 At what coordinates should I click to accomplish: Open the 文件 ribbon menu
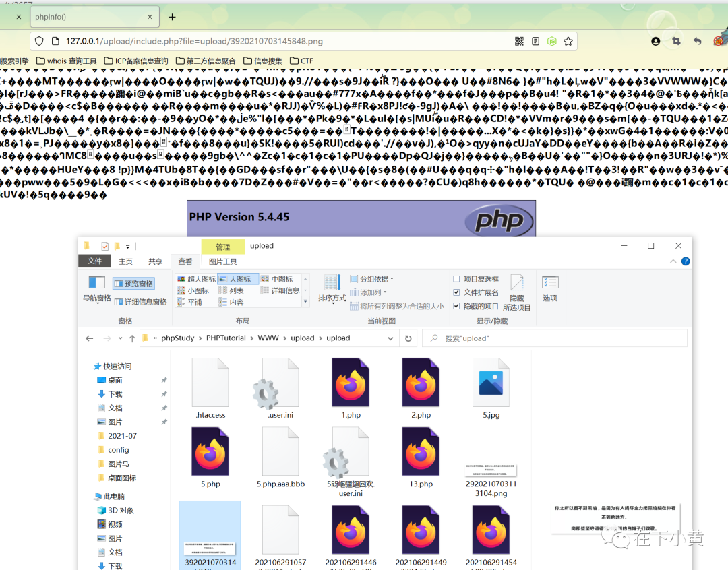tap(94, 261)
